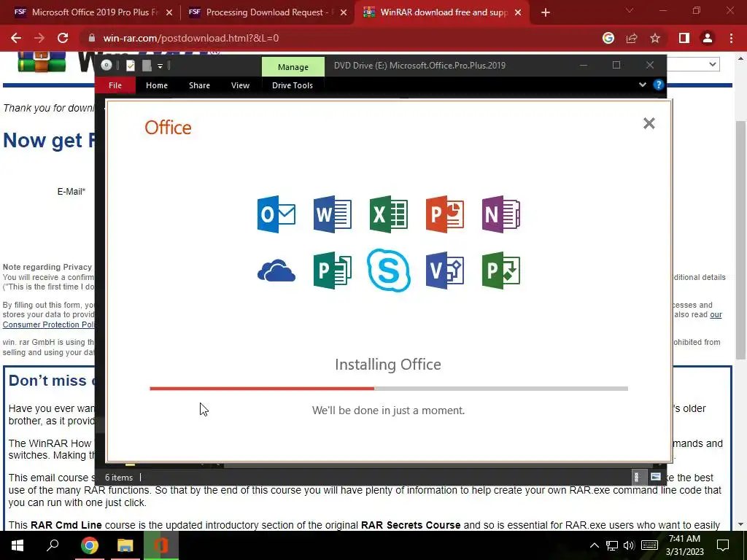This screenshot has width=747, height=560.
Task: Click the Chrome address bar URL
Action: [x=191, y=38]
